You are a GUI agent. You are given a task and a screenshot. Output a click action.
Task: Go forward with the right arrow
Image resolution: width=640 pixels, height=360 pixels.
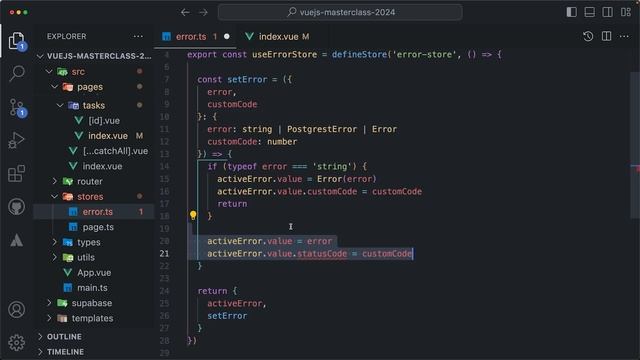click(203, 12)
